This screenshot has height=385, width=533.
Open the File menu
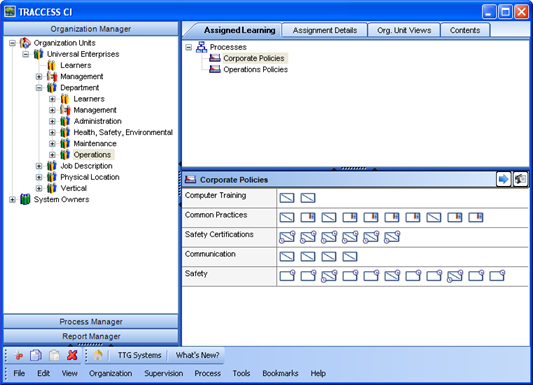click(19, 373)
